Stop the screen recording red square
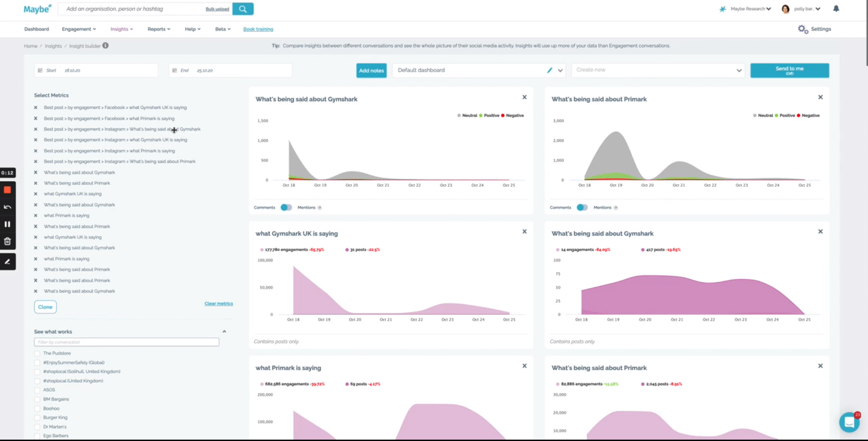868x441 pixels. pyautogui.click(x=7, y=190)
